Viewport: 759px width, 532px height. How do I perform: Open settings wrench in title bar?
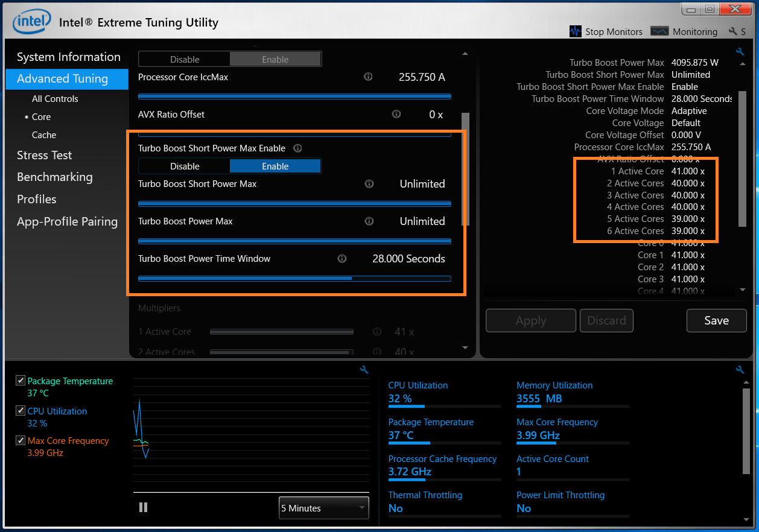733,31
